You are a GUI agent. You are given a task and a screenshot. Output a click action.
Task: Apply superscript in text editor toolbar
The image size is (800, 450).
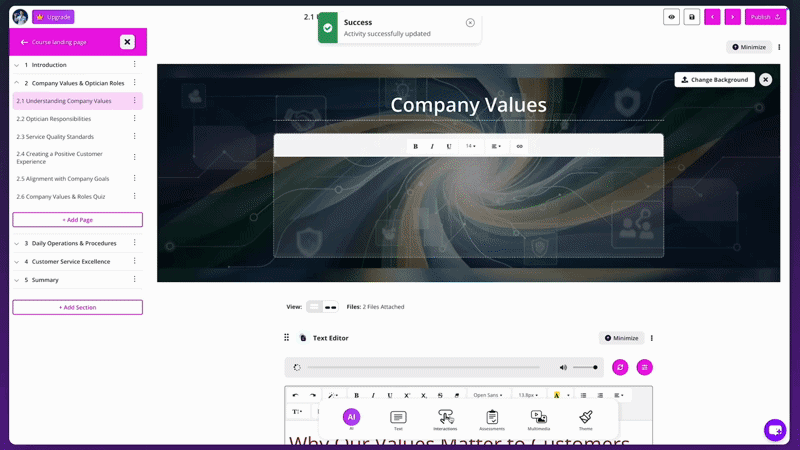[407, 395]
